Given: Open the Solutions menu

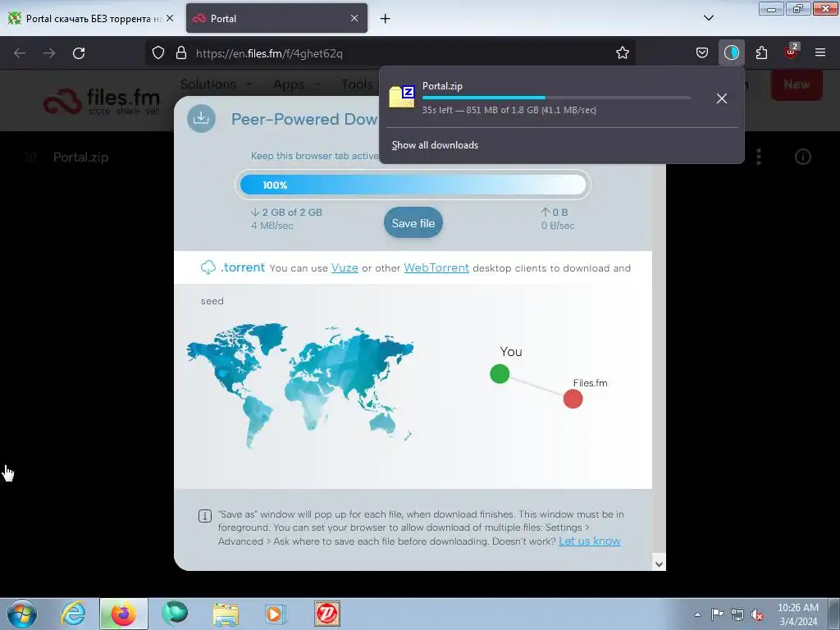Looking at the screenshot, I should point(216,84).
